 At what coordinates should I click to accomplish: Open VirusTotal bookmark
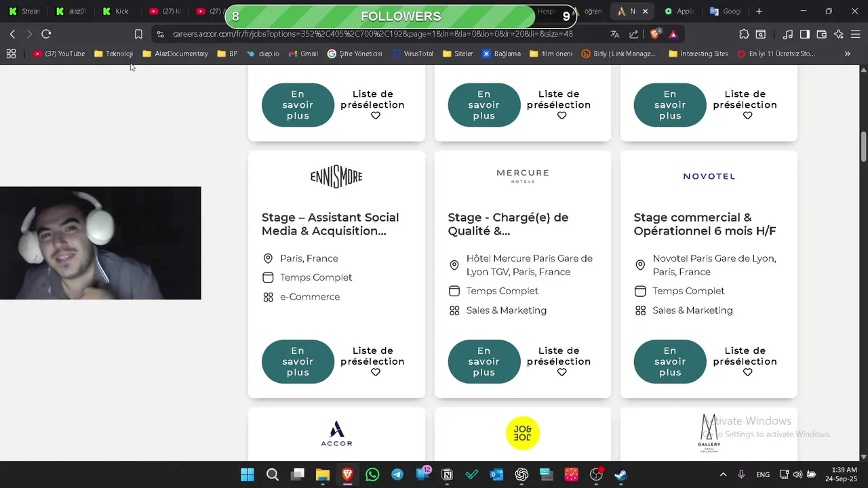click(412, 54)
